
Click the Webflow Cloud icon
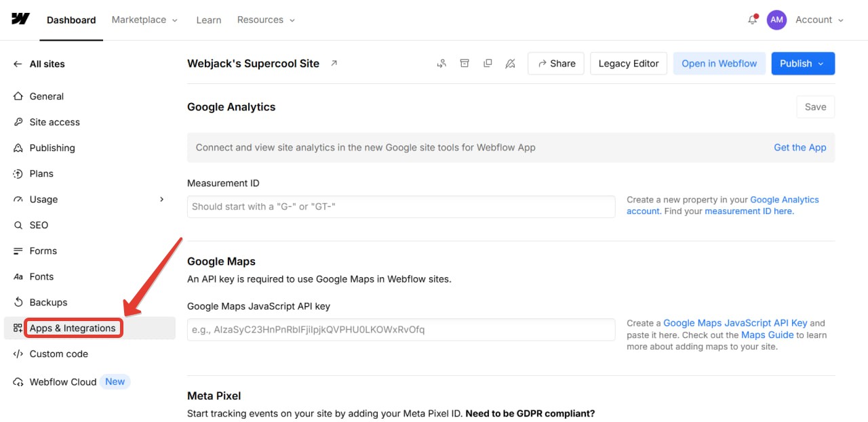click(x=18, y=382)
